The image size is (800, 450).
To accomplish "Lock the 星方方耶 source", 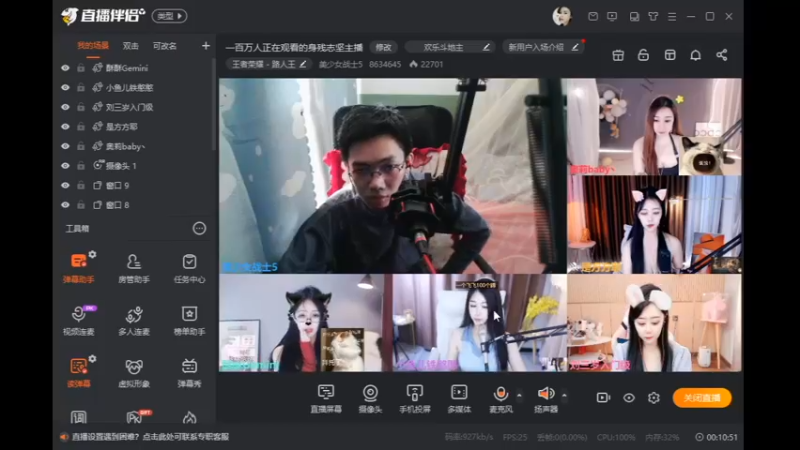I will [x=81, y=127].
